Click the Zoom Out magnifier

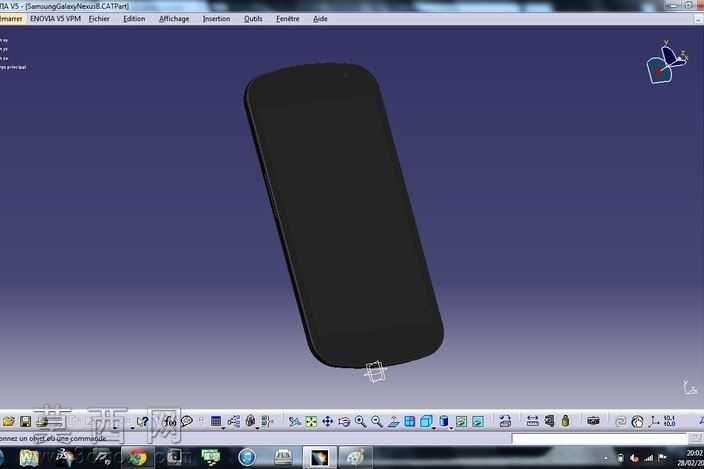377,421
